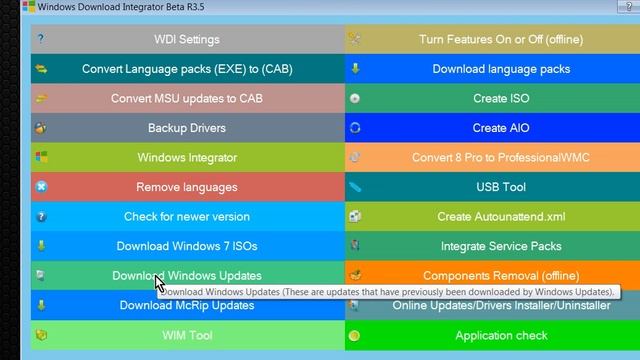Image resolution: width=640 pixels, height=360 pixels.
Task: Click the help button in the title bar
Action: click(x=629, y=7)
